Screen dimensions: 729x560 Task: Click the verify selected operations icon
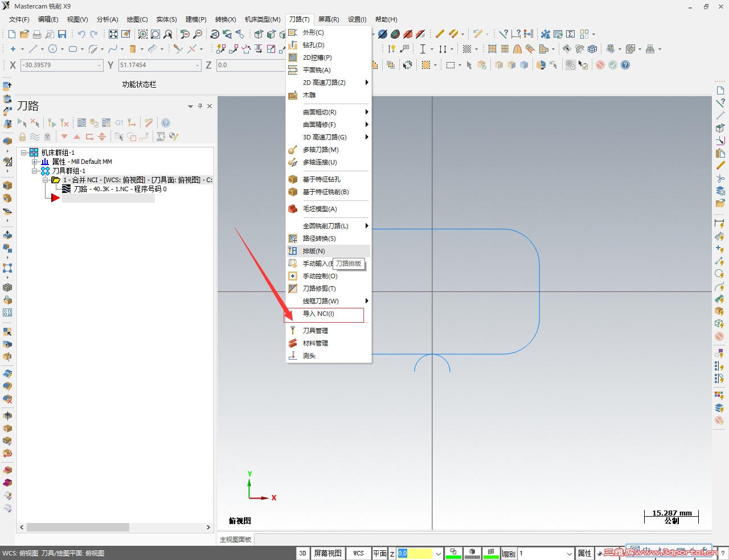click(x=94, y=123)
